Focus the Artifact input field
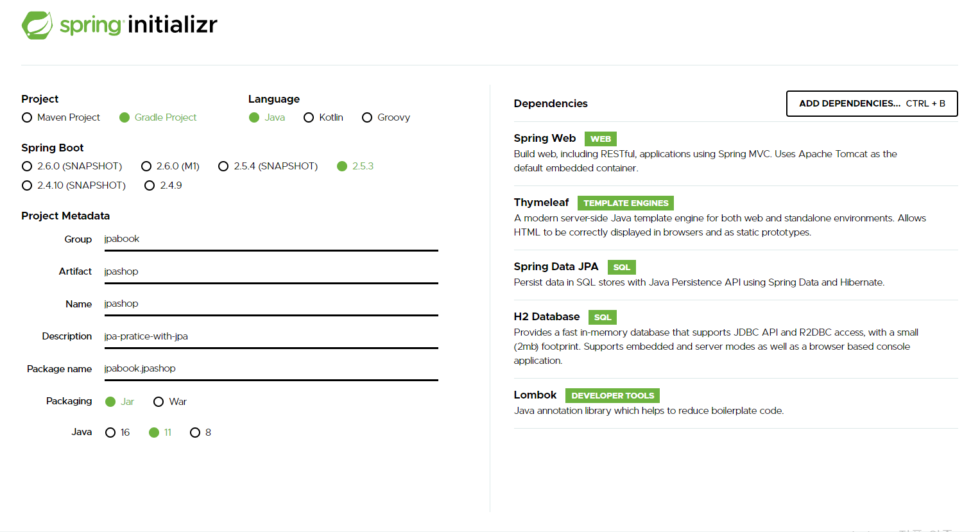The image size is (980, 532). point(271,272)
